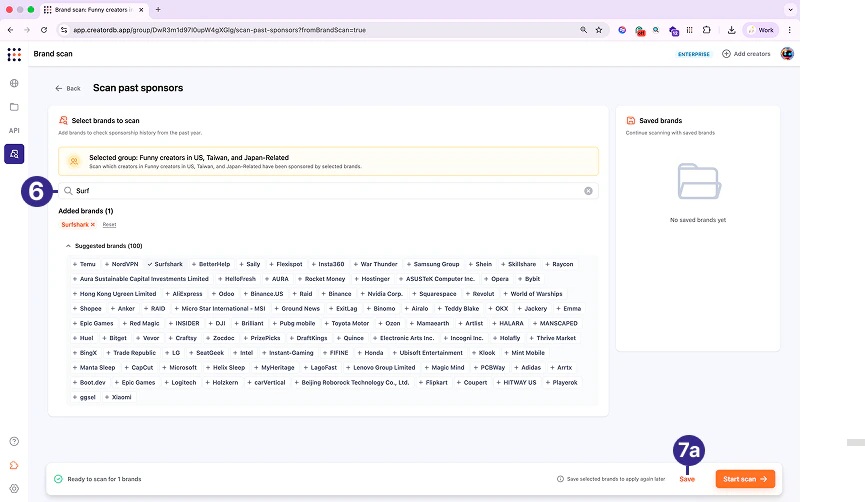Click the browser reload icon
The height and width of the screenshot is (502, 865).
pyautogui.click(x=44, y=30)
